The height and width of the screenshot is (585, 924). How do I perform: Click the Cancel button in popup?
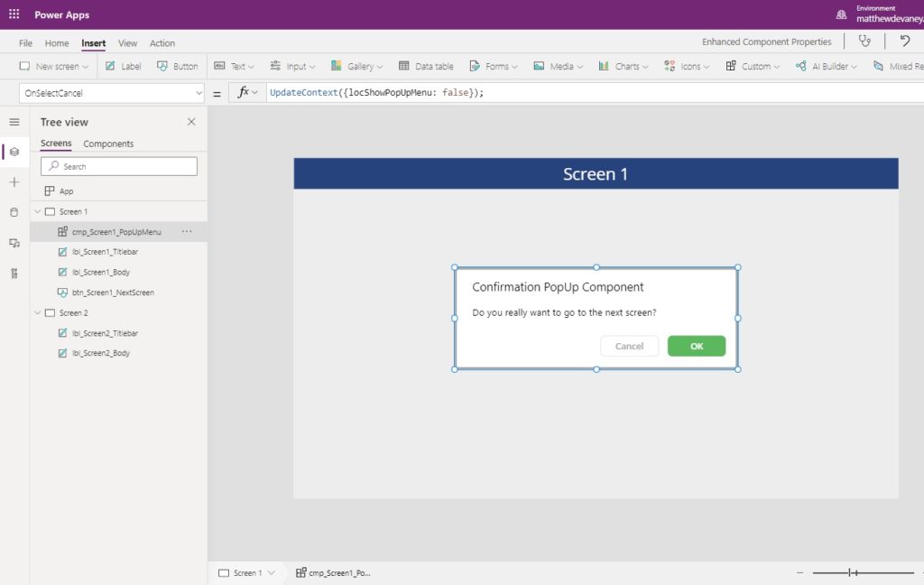coord(629,346)
